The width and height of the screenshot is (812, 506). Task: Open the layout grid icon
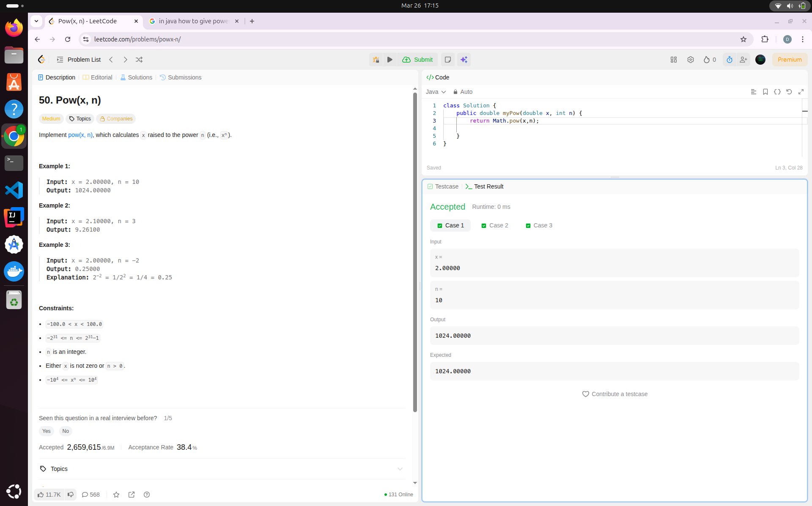[x=674, y=60]
